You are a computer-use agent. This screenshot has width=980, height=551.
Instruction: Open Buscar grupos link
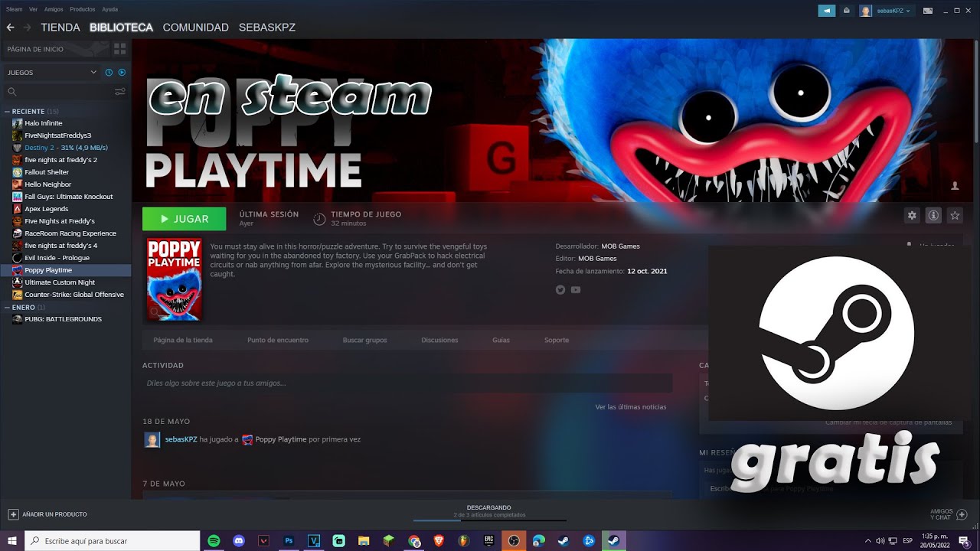(364, 340)
